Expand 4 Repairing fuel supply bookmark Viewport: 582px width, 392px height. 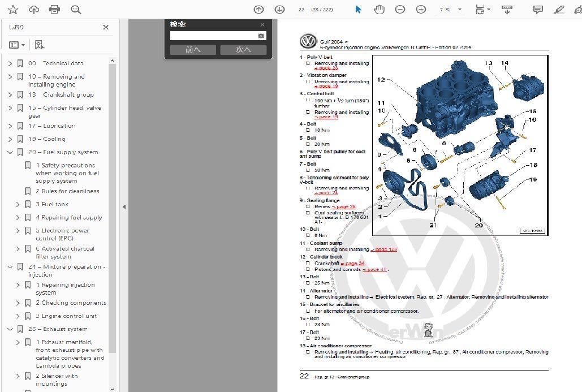[18, 218]
